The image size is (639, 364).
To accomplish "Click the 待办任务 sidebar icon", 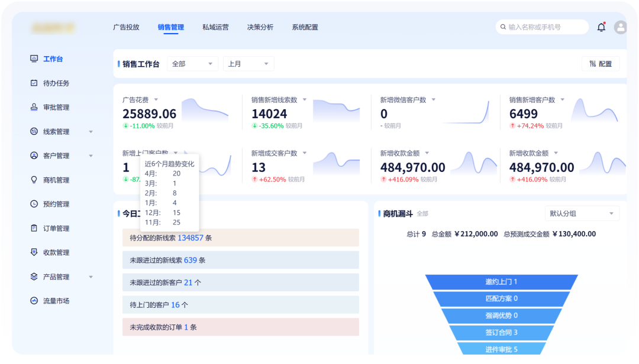I will pos(34,83).
